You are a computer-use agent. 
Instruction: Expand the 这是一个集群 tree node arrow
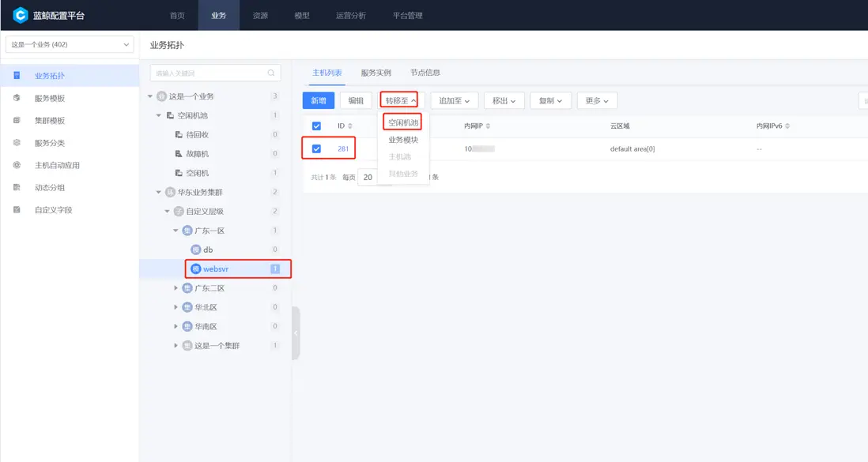176,345
